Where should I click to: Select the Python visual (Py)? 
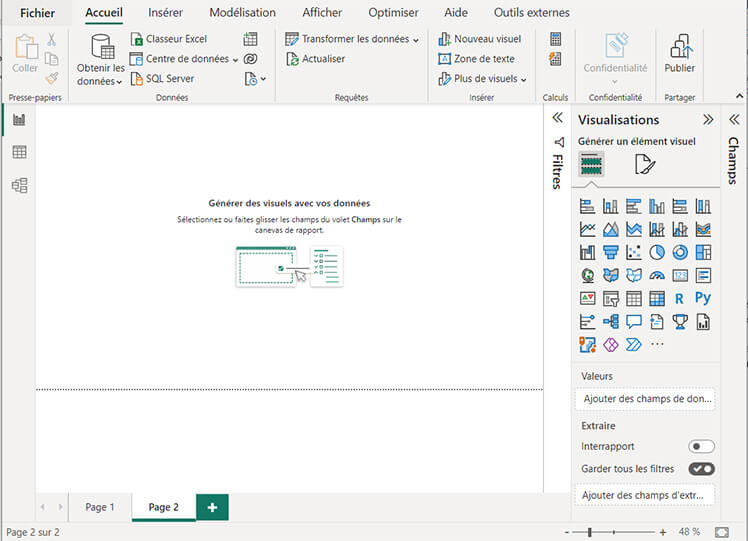coord(703,298)
